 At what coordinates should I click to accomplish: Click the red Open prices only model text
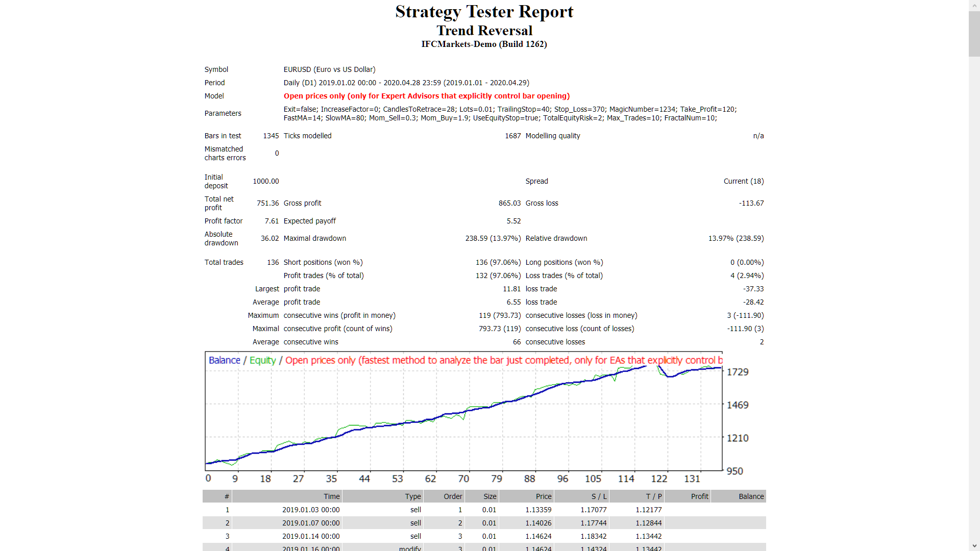[426, 96]
